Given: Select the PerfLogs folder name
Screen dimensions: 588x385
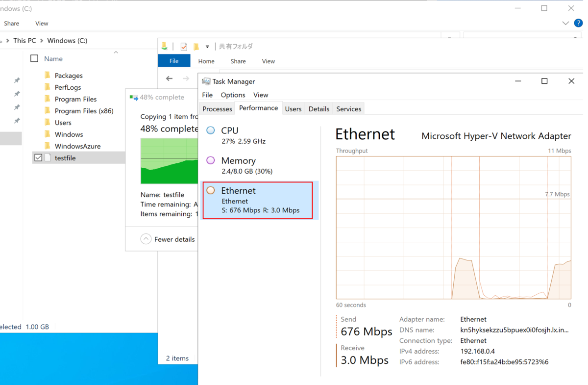Looking at the screenshot, I should 68,87.
